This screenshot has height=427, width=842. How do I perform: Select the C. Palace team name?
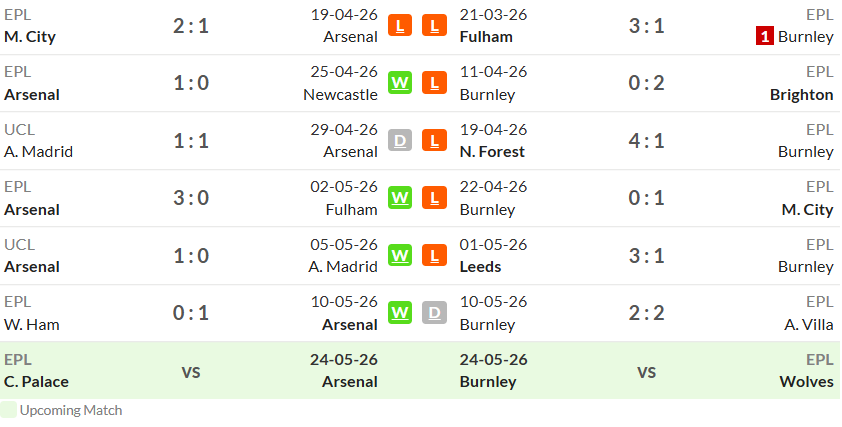pos(37,382)
